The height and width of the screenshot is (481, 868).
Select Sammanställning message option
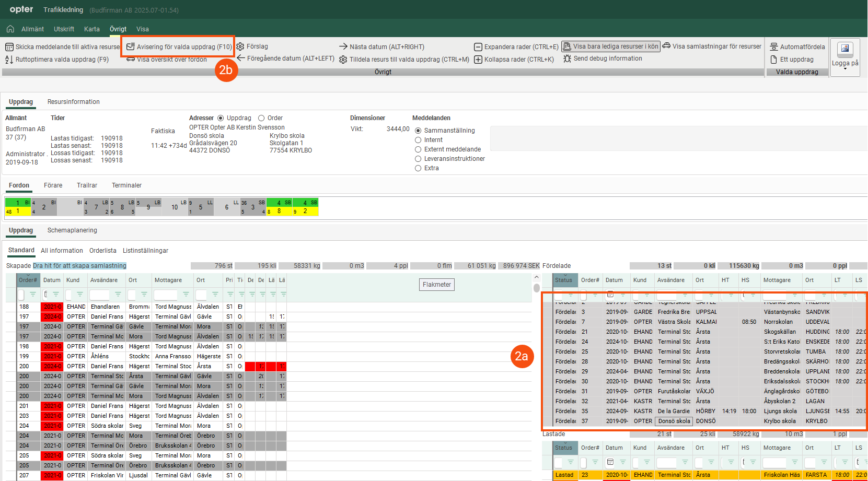[x=418, y=131]
